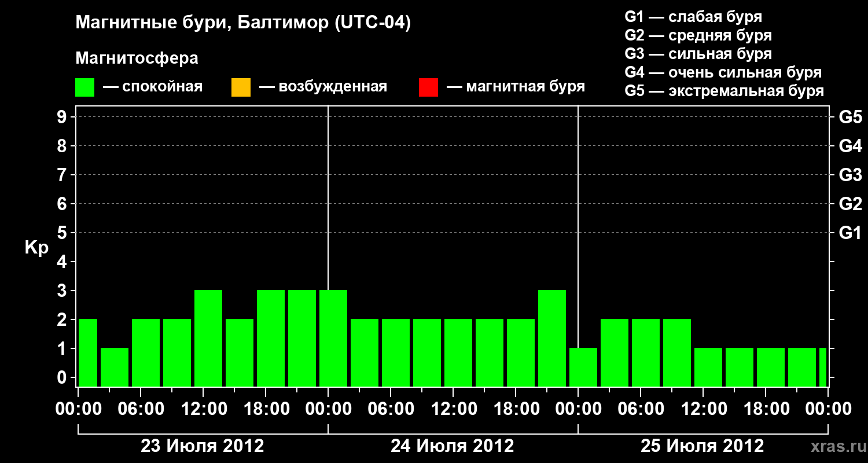Click the Kp 2 bar starting at 06:00 on 25 Июля
Screen dimensions: 868x463
point(646,352)
